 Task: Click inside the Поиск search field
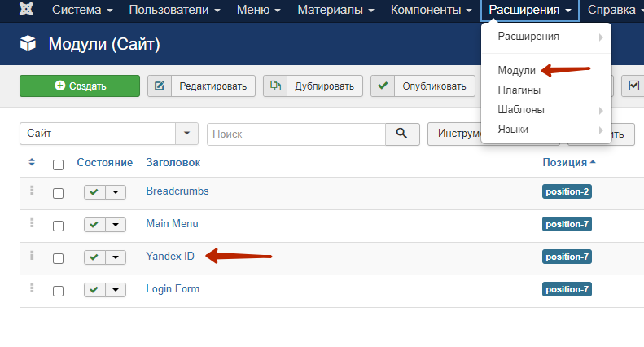point(296,134)
